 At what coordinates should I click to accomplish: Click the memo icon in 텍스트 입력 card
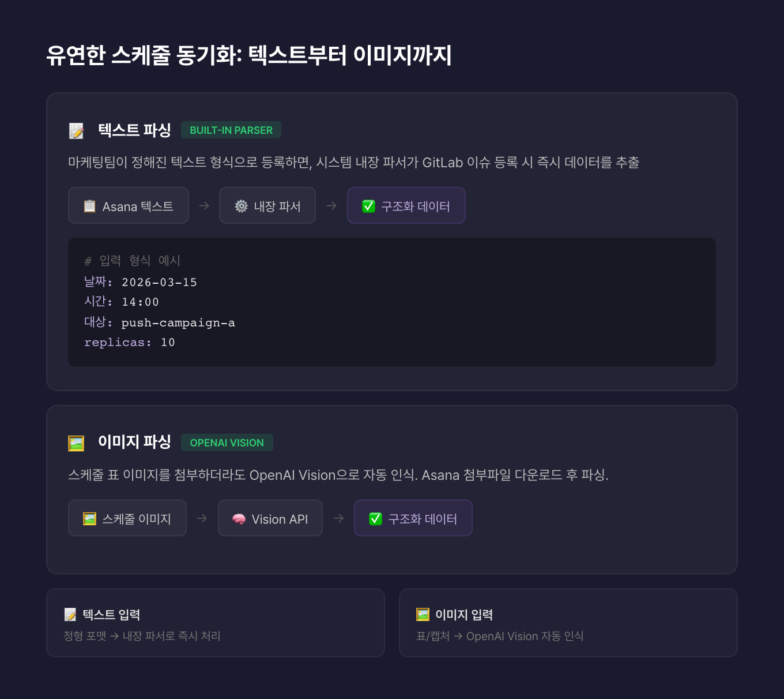(x=70, y=615)
